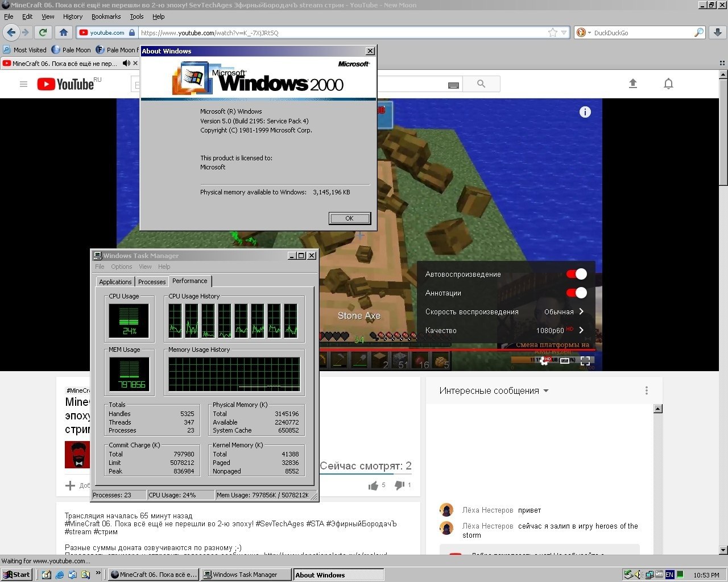This screenshot has height=582, width=728.
Task: Open the browser Edit menu
Action: [27, 16]
